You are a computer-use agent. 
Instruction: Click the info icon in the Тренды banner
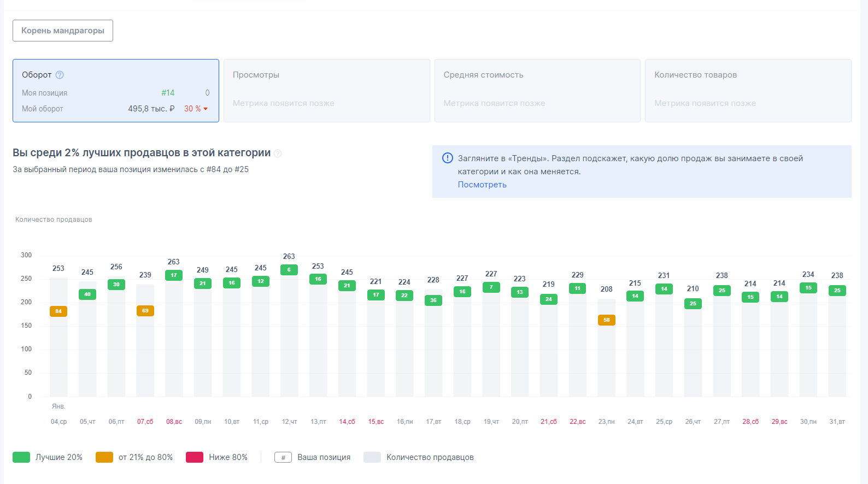[447, 158]
